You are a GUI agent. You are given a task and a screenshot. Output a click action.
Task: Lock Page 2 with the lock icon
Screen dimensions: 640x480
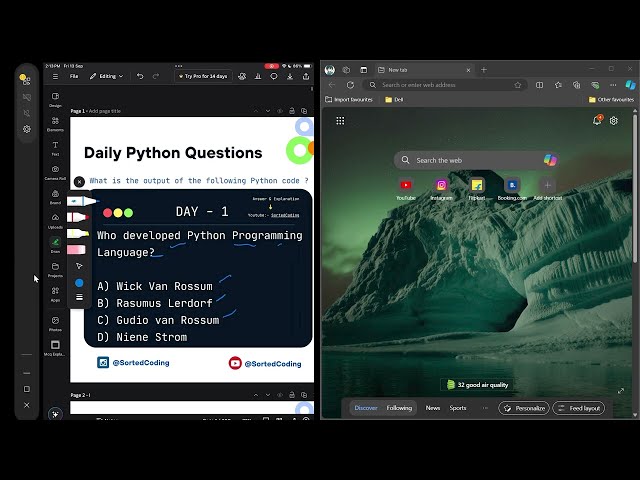pos(292,395)
